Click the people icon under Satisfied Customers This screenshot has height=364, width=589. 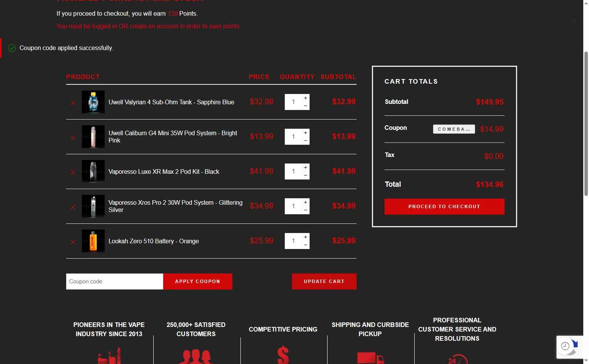[x=196, y=356]
